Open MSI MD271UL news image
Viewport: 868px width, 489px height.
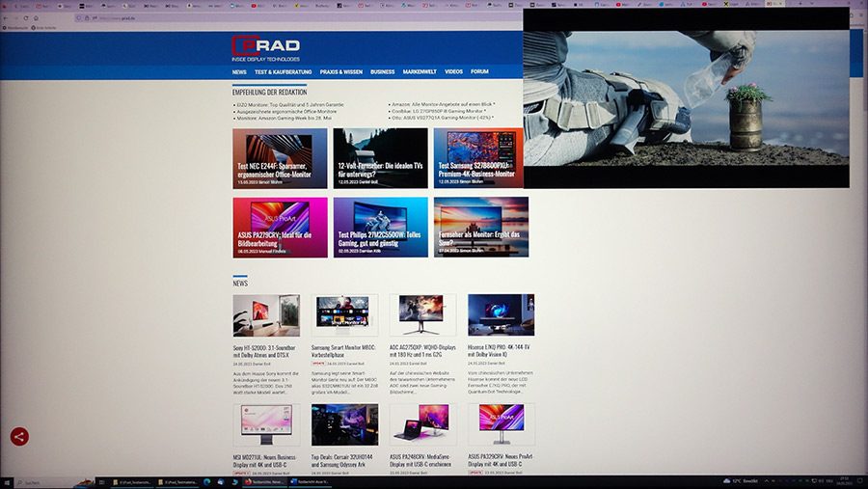[266, 424]
